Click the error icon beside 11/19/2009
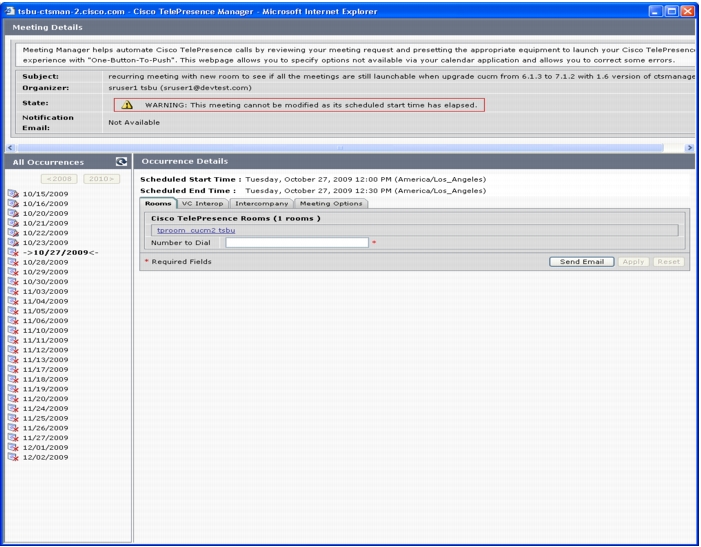 (13, 389)
